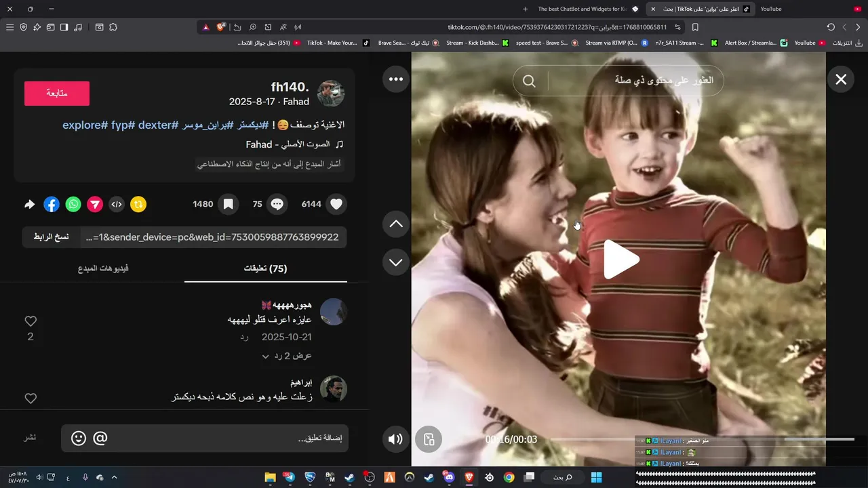Viewport: 868px width, 488px height.
Task: Open the original sound by Fahad
Action: (295, 144)
